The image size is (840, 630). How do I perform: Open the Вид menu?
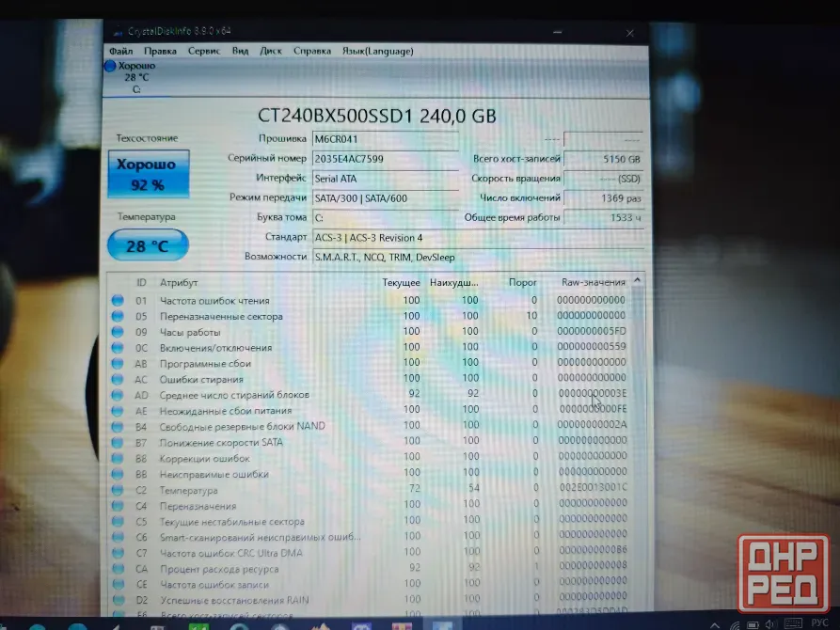pos(240,51)
